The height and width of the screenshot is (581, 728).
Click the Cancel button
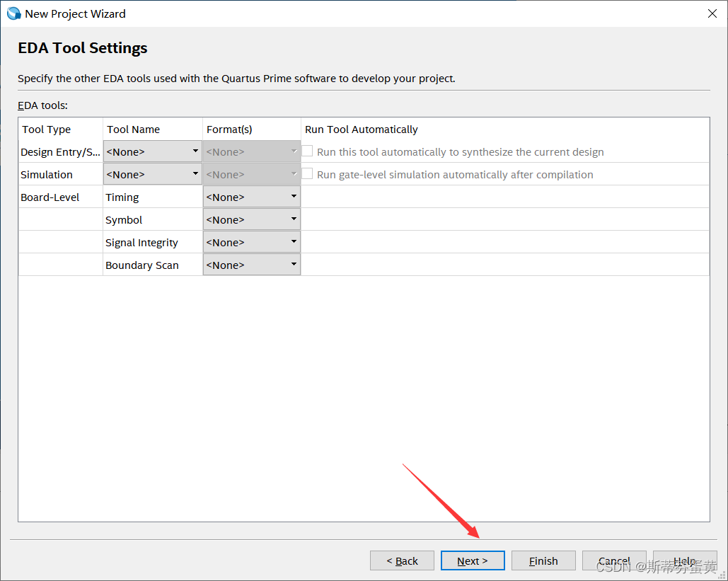click(x=614, y=560)
